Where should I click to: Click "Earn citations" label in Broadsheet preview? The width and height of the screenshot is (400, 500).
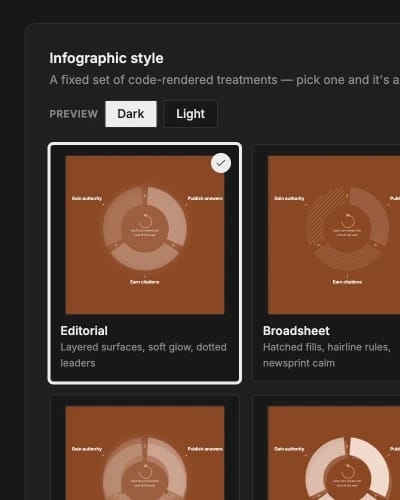point(347,282)
